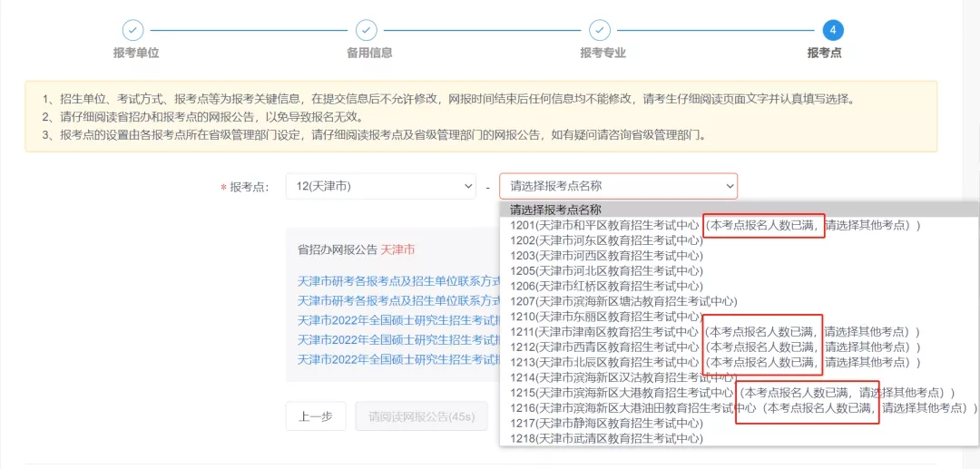Click the 报考专业 step label
980x469 pixels.
603,54
